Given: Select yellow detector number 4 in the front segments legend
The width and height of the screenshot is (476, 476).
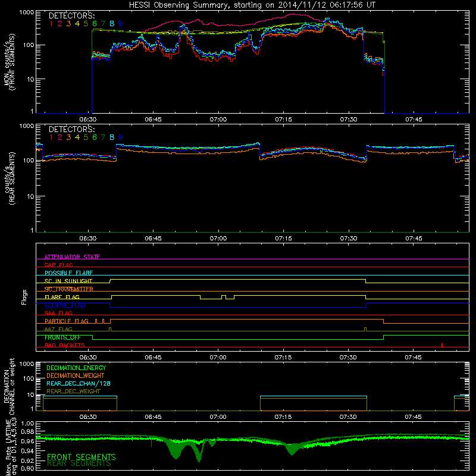Looking at the screenshot, I should [x=77, y=24].
